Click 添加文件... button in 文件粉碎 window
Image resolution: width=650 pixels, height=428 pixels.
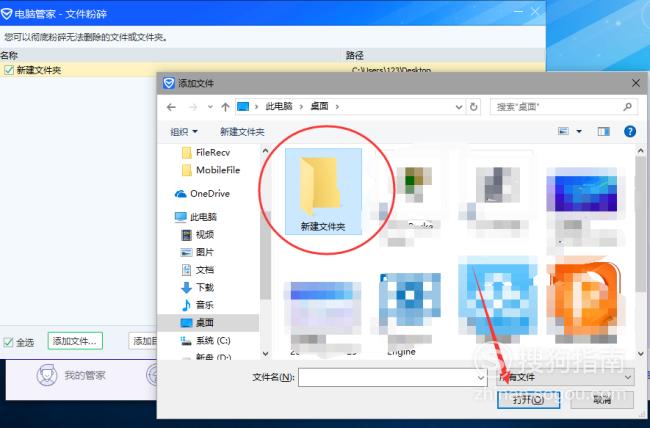(x=75, y=341)
